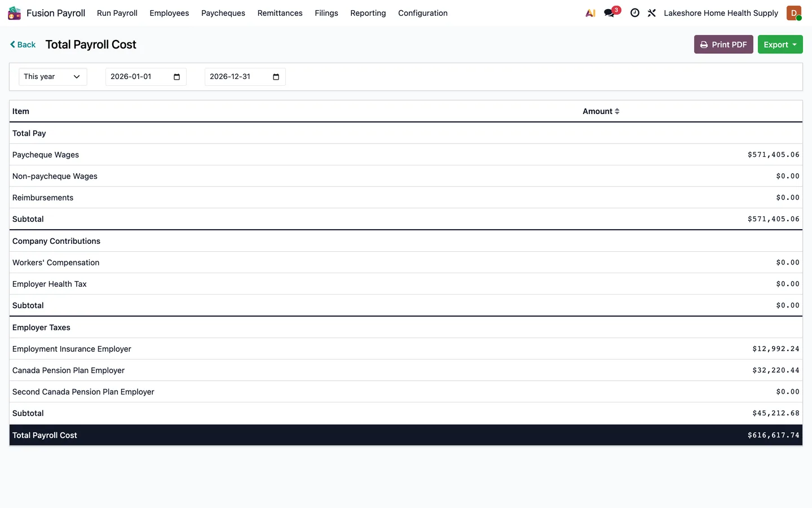The width and height of the screenshot is (812, 508).
Task: Click the start date field 2026-01-01
Action: 146,77
